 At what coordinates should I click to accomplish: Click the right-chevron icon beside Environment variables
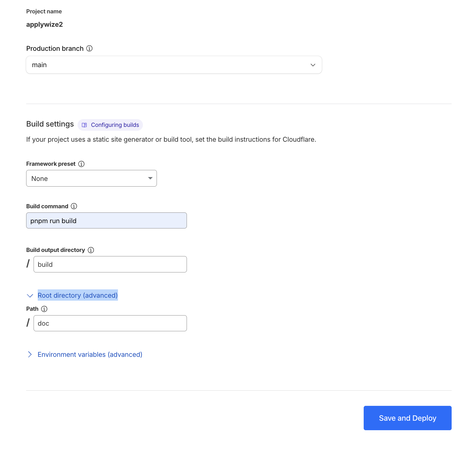(x=30, y=354)
